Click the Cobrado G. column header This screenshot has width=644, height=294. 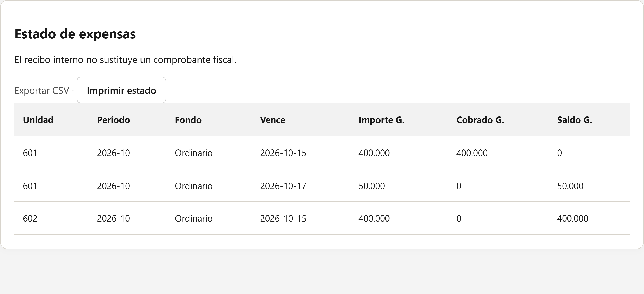[480, 120]
